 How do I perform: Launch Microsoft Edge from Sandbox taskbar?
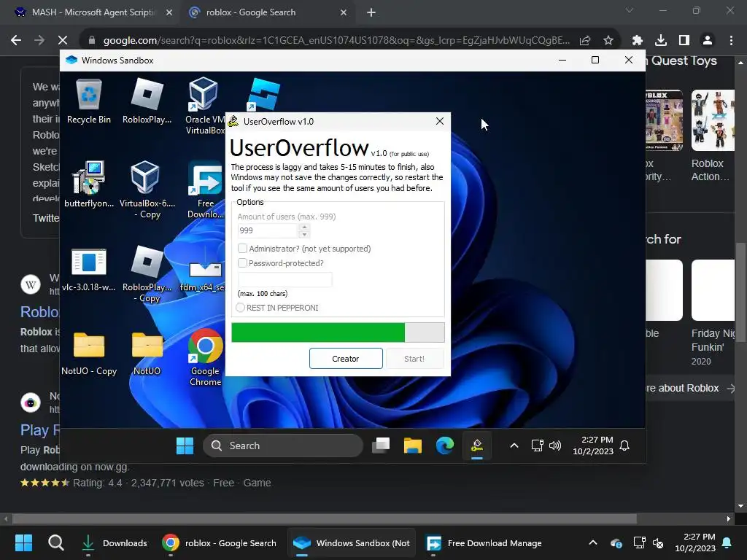444,446
